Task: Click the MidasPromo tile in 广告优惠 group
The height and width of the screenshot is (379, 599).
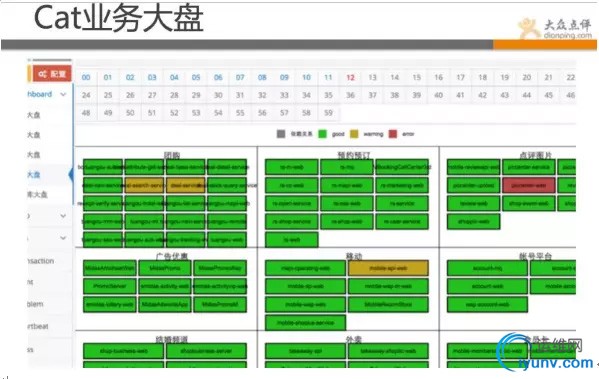Action: point(165,268)
